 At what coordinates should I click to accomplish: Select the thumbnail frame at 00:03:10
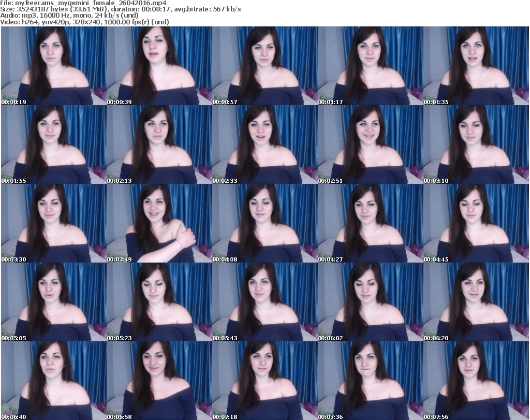click(476, 144)
